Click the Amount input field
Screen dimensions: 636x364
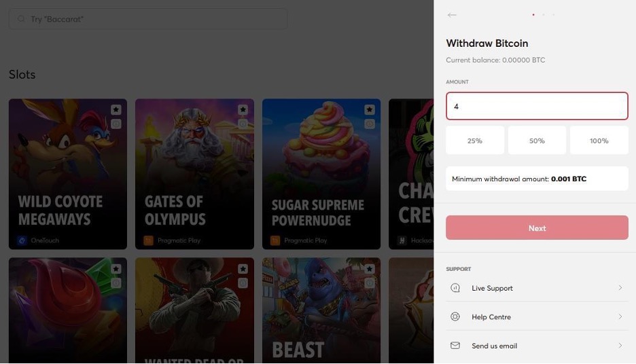(537, 106)
